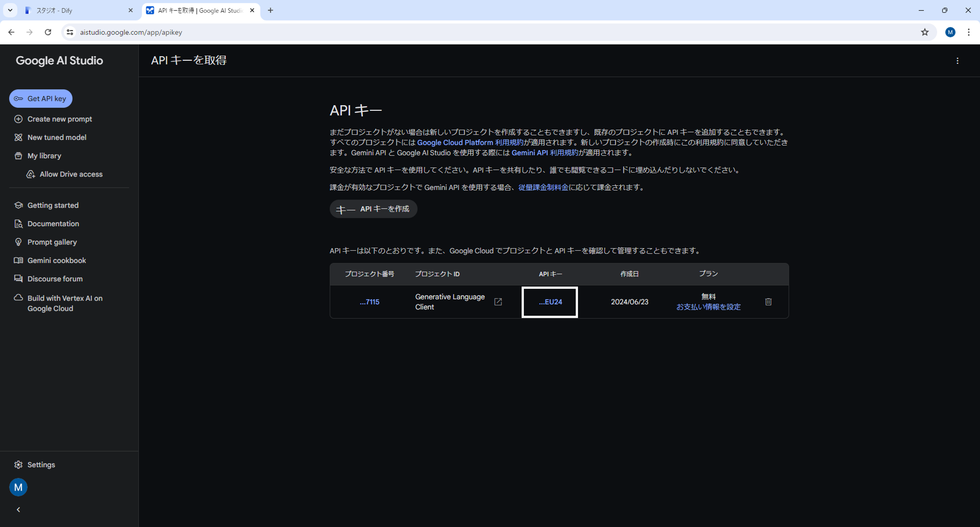Screen dimensions: 980x527
Task: Click the ...EU24 API key link
Action: click(550, 302)
